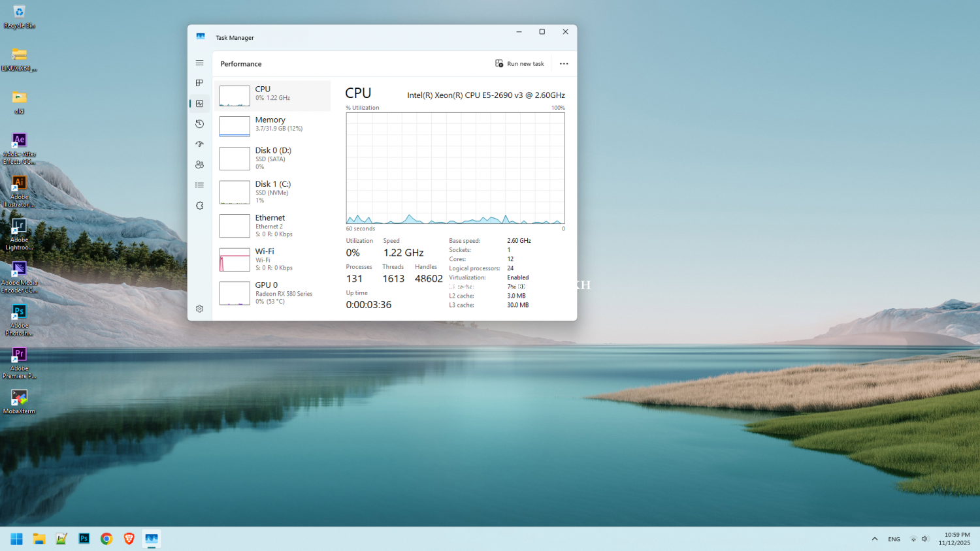Select the Wi-Fi performance item
Viewport: 980px width, 551px height.
pos(272,259)
